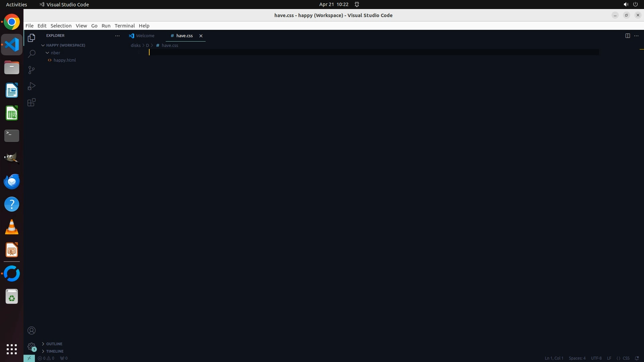The width and height of the screenshot is (644, 362).
Task: Open the Run and Debug view
Action: coord(32,86)
